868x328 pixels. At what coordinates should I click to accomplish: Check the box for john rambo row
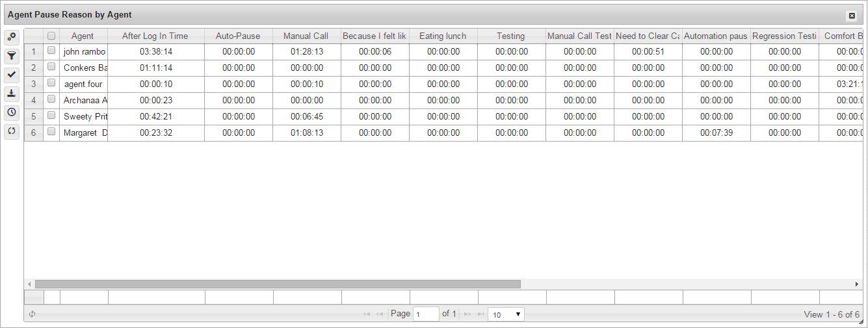coord(51,51)
